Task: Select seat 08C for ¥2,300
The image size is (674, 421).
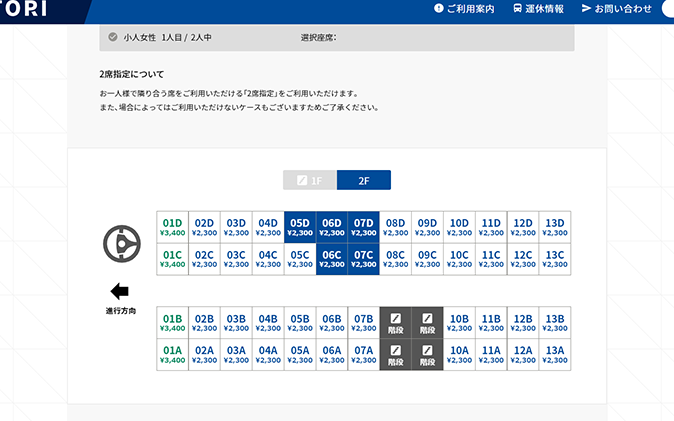Action: click(395, 259)
